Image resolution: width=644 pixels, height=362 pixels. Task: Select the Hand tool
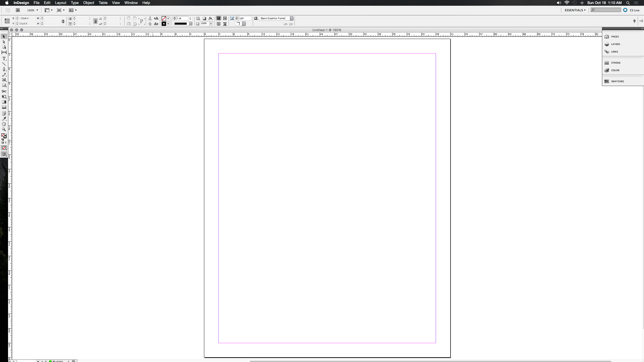(4, 124)
